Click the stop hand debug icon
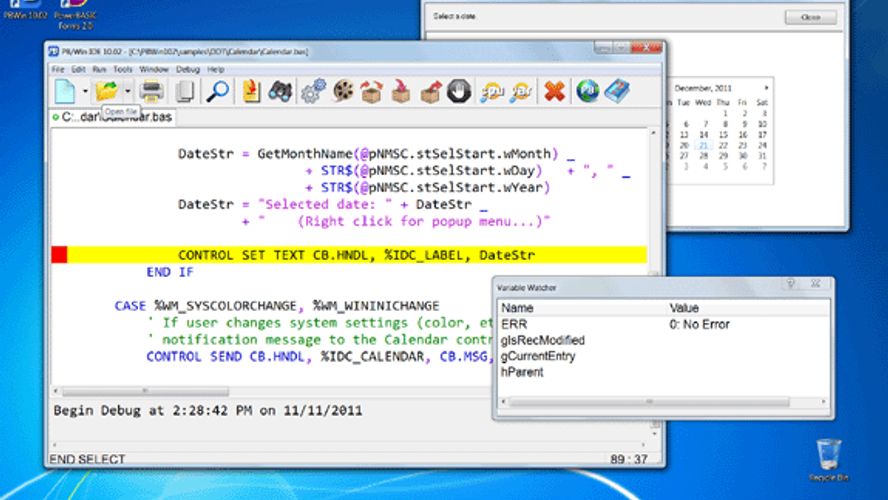 pyautogui.click(x=459, y=92)
